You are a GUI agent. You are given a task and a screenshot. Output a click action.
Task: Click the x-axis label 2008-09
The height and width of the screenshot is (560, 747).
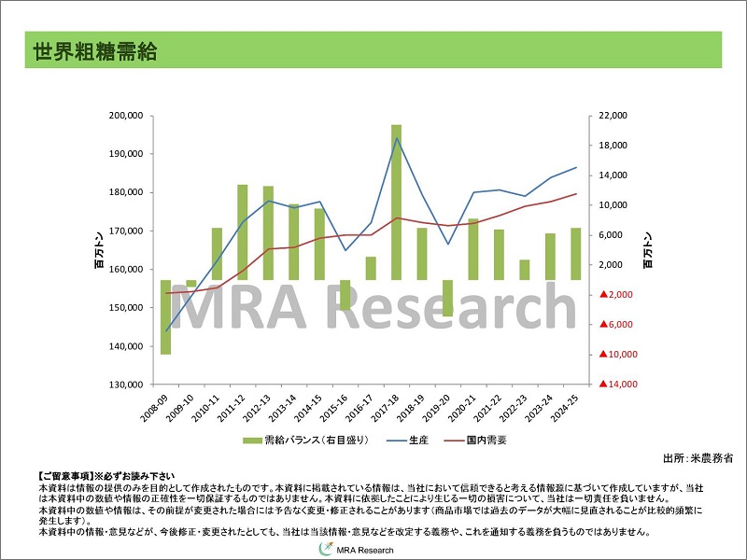[154, 408]
